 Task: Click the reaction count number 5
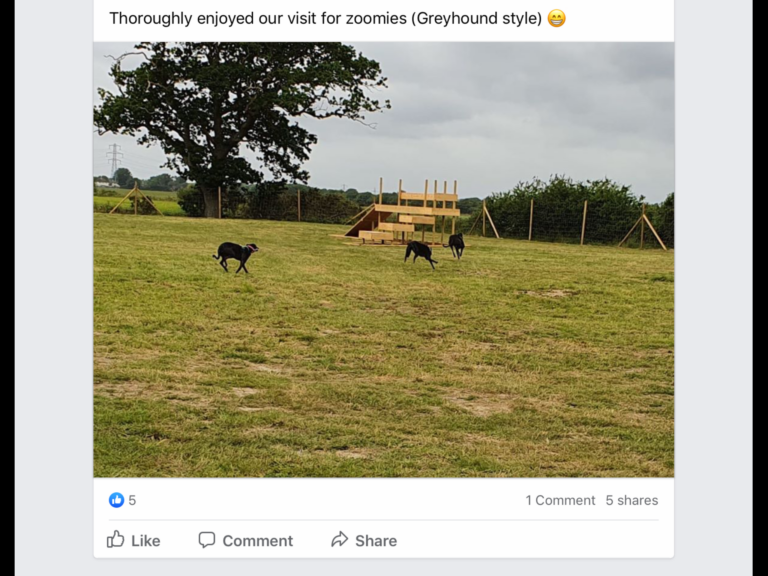pos(132,500)
